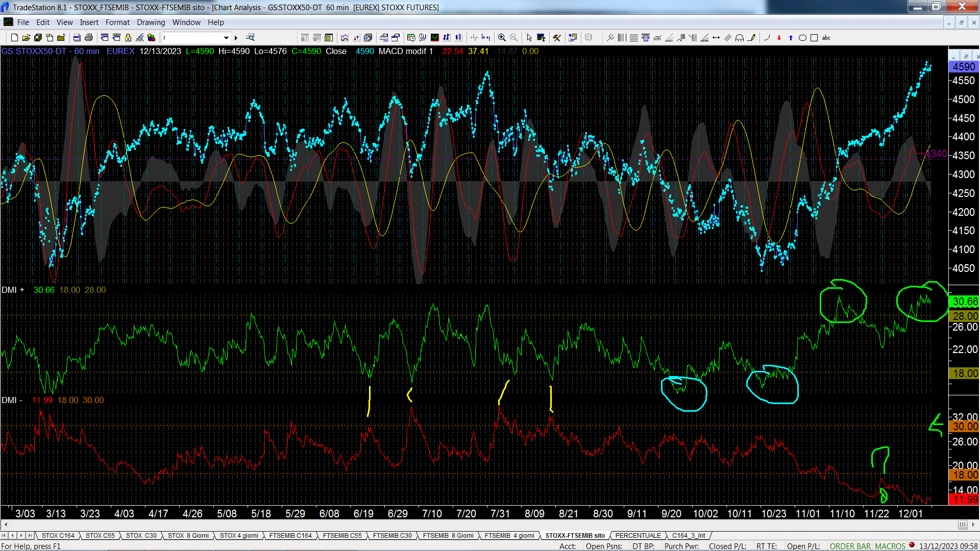This screenshot has height=551, width=980.
Task: Switch to the PERCENTUALE tab
Action: [638, 535]
